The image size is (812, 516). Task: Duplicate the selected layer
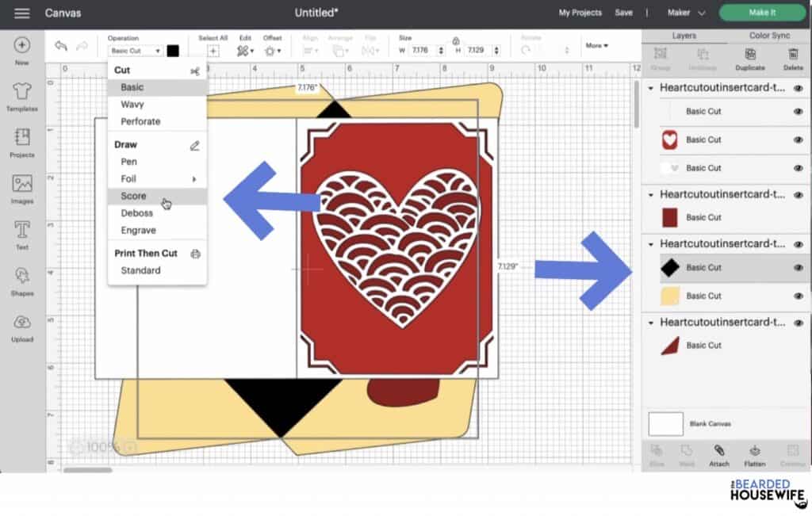(x=750, y=53)
